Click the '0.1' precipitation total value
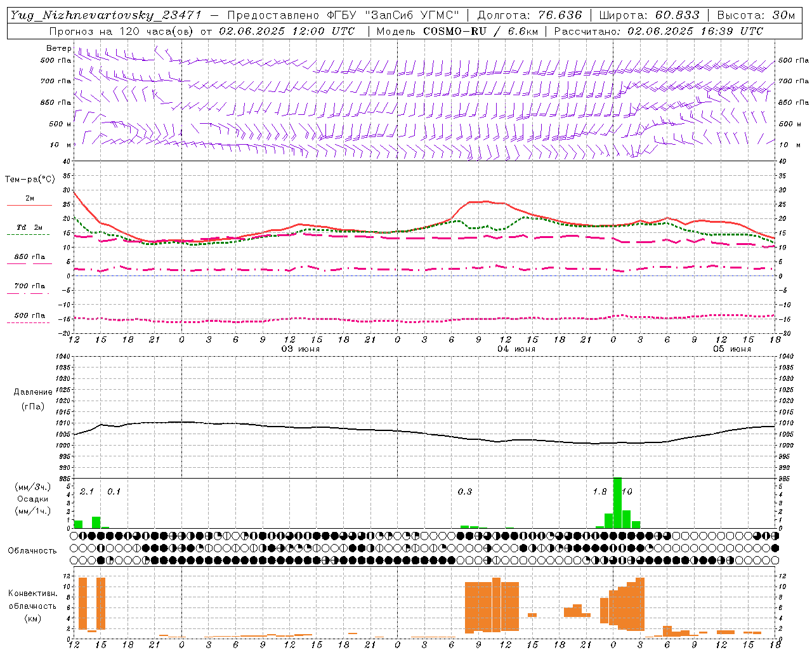Viewport: 812px width, 650px height. point(114,491)
